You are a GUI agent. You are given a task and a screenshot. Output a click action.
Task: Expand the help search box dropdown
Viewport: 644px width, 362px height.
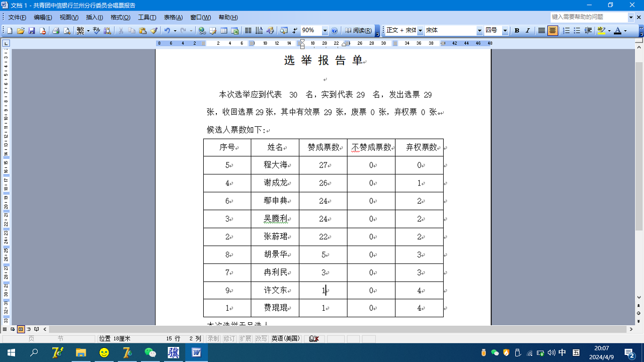(631, 17)
